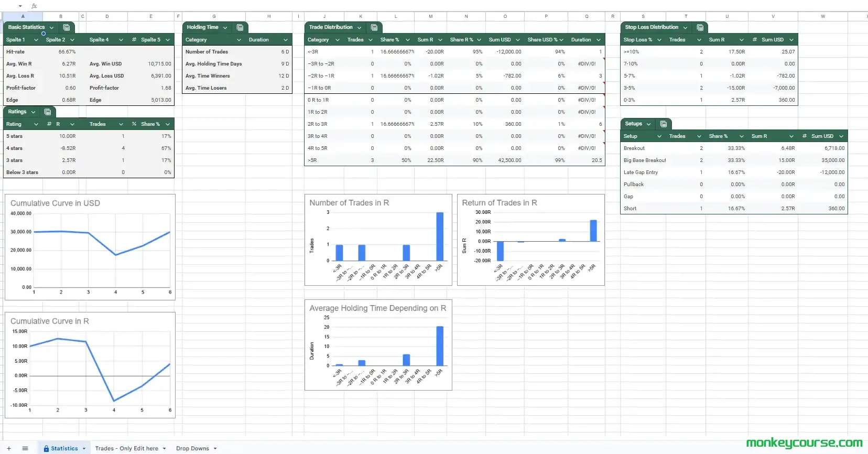Add a new sheet with plus icon
The width and height of the screenshot is (868, 454).
(9, 449)
